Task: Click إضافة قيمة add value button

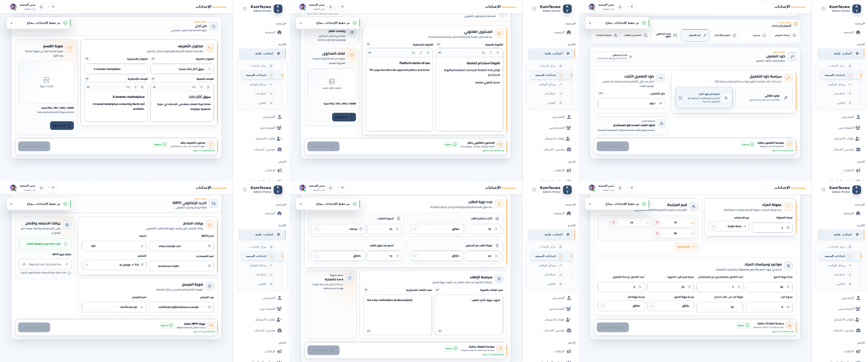Action: click(686, 247)
